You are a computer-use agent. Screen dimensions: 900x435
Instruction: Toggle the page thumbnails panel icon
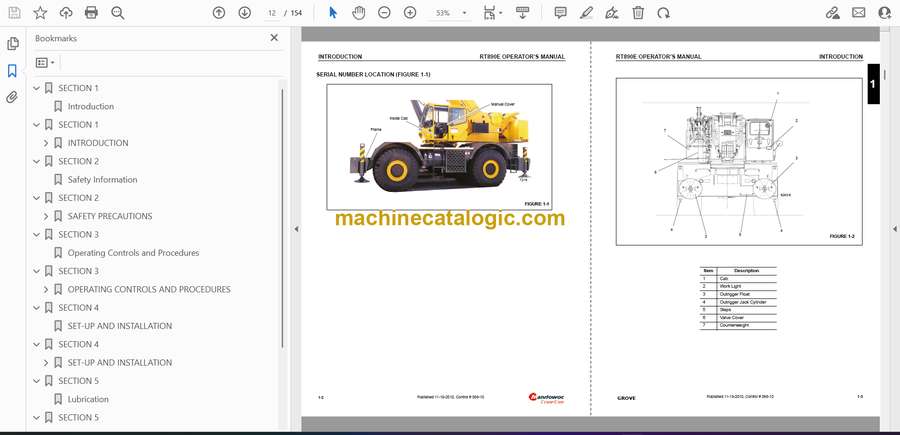12,44
